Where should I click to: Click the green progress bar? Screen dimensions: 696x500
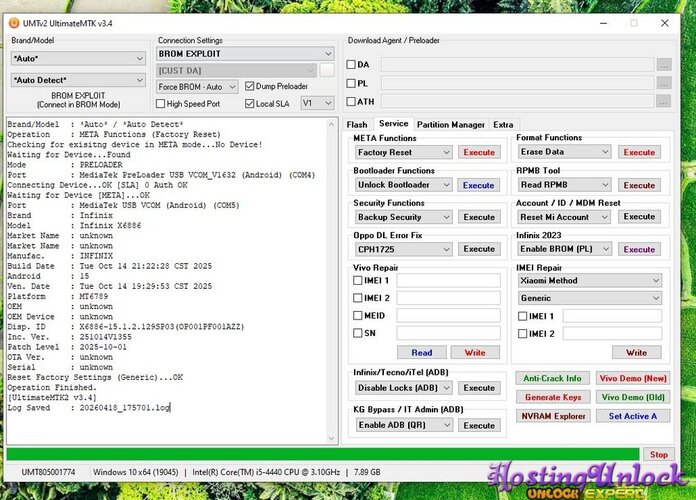click(x=323, y=454)
